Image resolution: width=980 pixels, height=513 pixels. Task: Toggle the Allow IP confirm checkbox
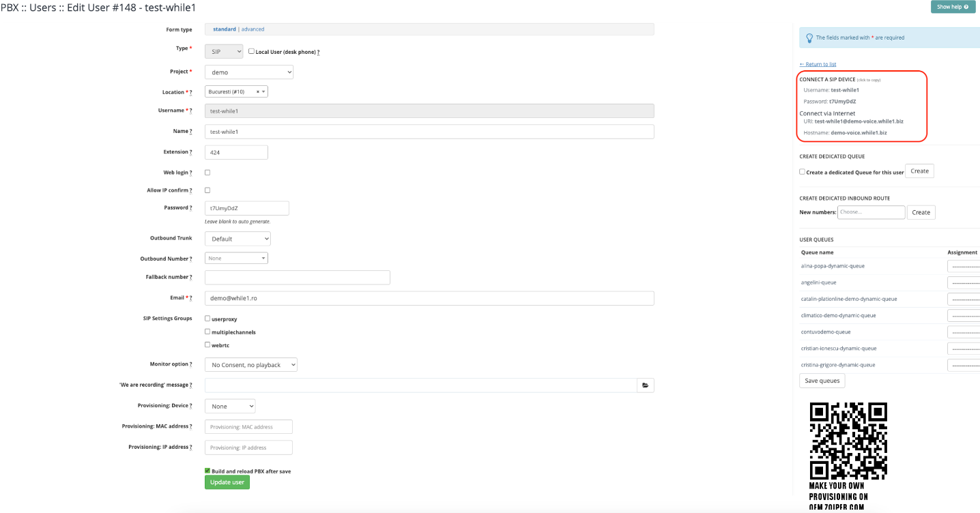(207, 190)
